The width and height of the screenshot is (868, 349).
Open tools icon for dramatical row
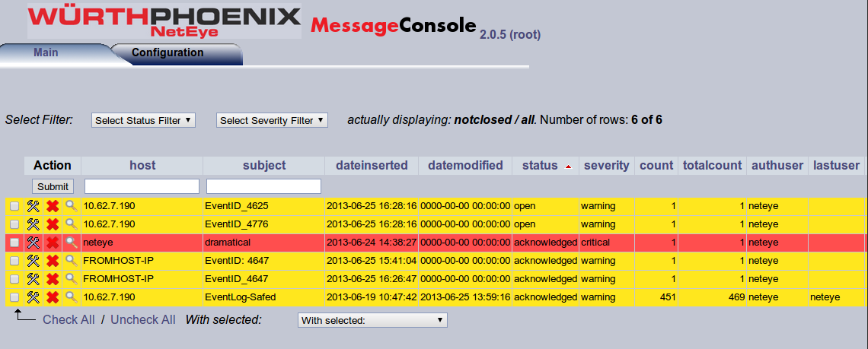pos(34,243)
